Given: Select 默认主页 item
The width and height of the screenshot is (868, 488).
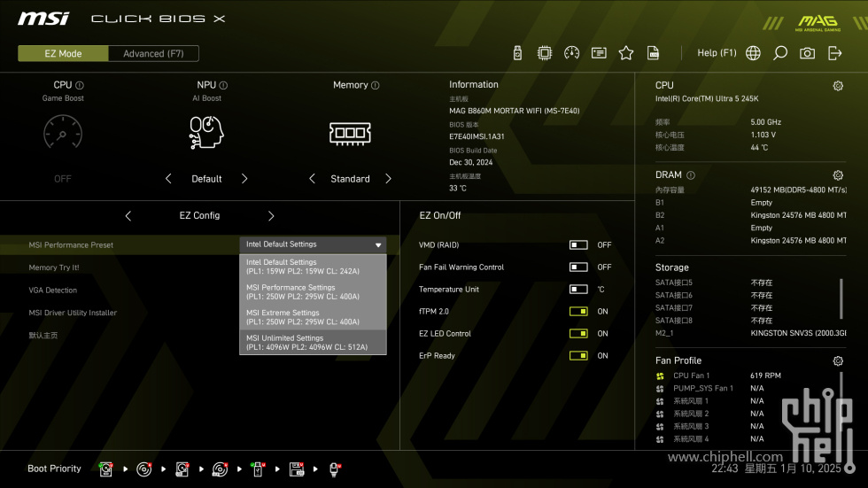Looking at the screenshot, I should pyautogui.click(x=43, y=336).
